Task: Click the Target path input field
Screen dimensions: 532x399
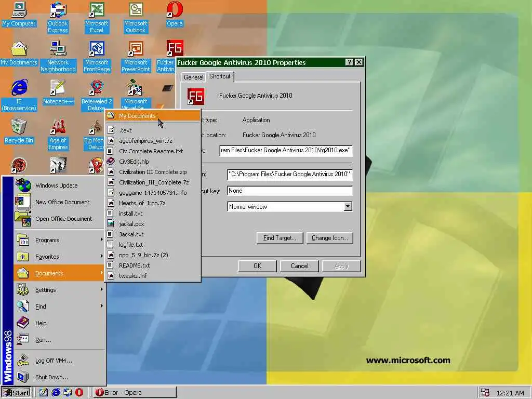Action: click(286, 150)
